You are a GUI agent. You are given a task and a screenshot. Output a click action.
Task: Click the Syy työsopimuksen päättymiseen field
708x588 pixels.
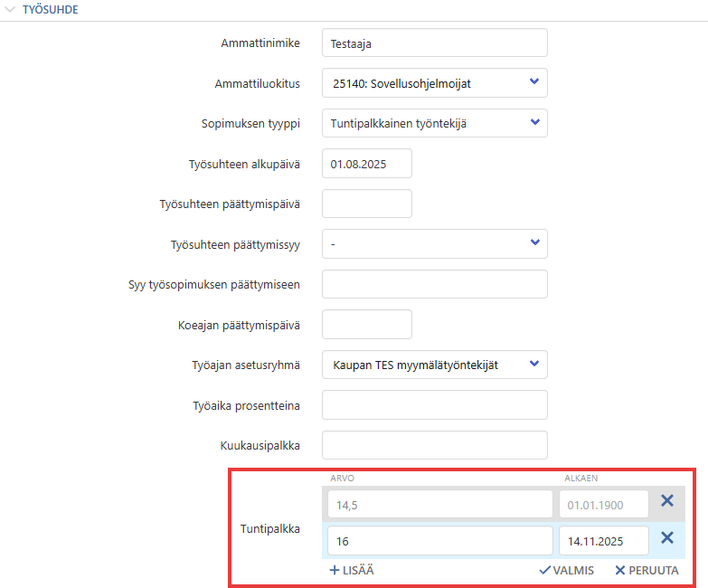coord(434,284)
